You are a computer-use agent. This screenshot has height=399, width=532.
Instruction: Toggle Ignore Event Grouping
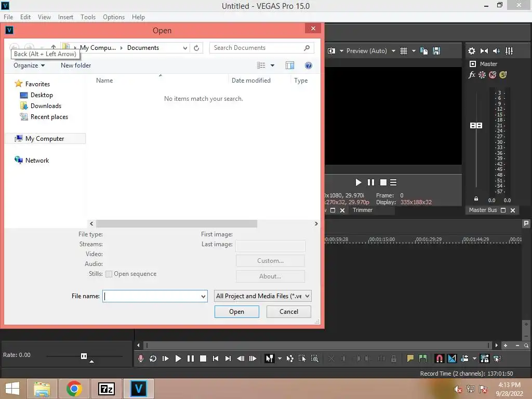pos(497,358)
